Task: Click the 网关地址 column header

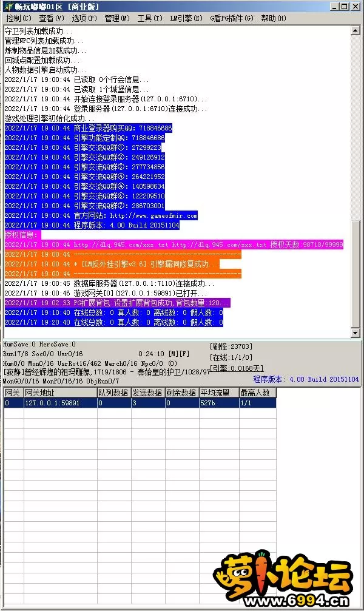Action: pyautogui.click(x=61, y=393)
